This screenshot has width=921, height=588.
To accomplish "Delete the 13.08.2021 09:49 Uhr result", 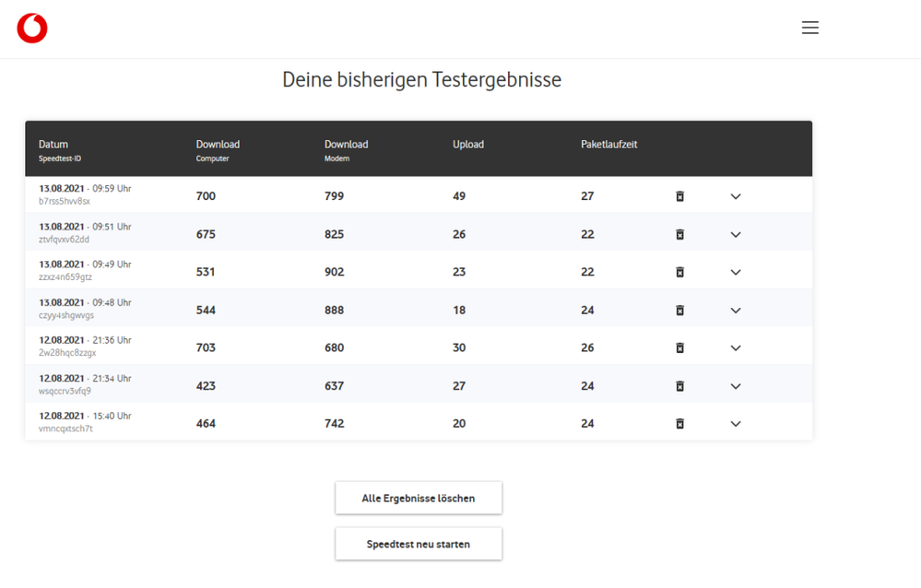I will 679,272.
